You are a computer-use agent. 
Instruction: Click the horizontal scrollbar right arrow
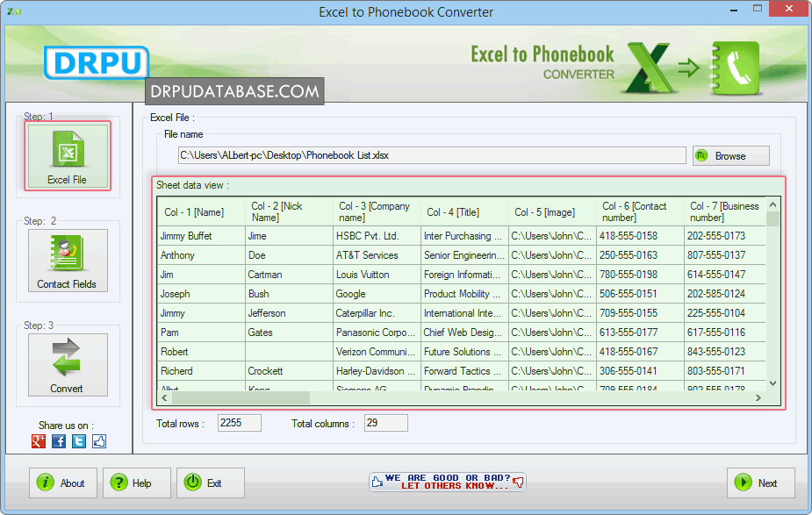pyautogui.click(x=758, y=397)
